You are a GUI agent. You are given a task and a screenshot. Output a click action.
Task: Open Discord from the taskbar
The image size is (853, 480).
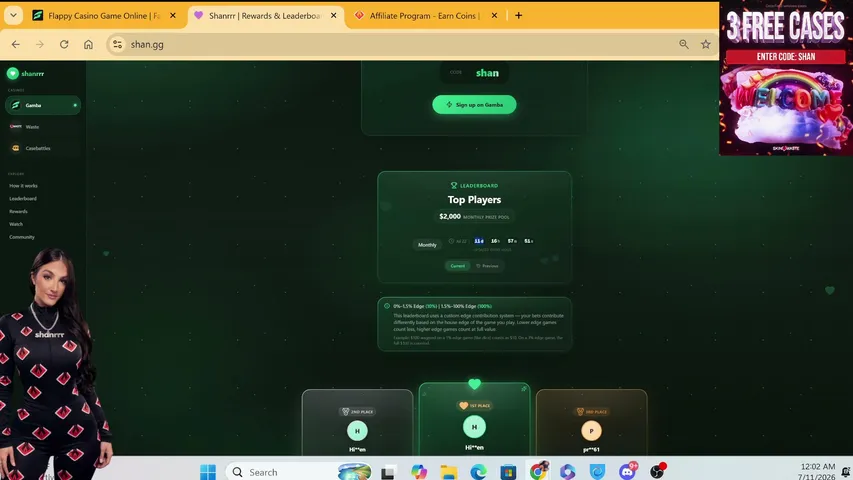(627, 472)
